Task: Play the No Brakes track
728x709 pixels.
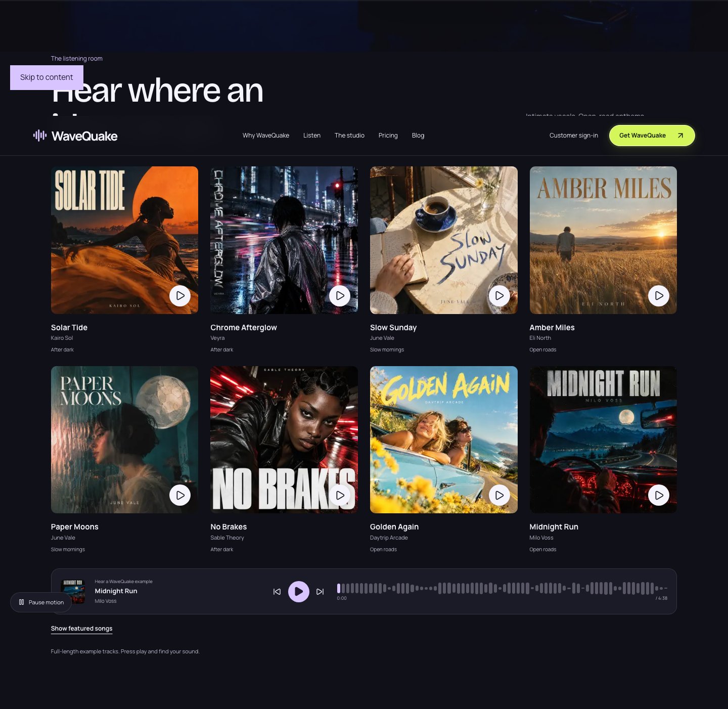Action: [x=340, y=496]
